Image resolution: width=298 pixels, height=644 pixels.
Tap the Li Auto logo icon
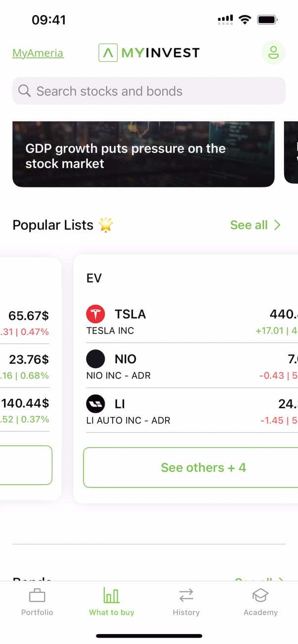(x=95, y=404)
